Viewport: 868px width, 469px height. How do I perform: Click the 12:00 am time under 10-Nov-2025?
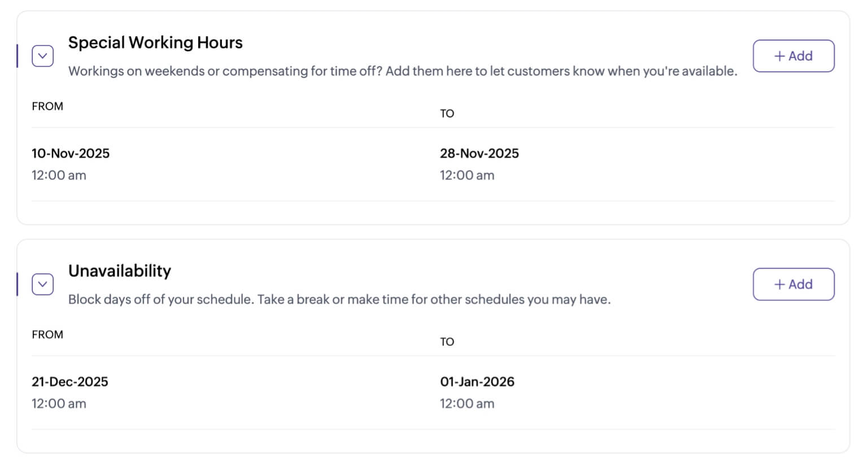tap(59, 176)
